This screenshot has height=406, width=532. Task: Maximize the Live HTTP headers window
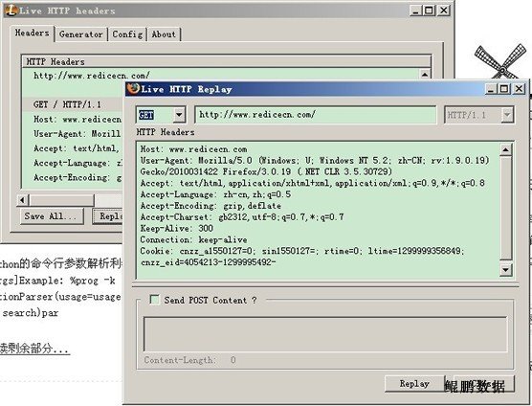point(429,11)
